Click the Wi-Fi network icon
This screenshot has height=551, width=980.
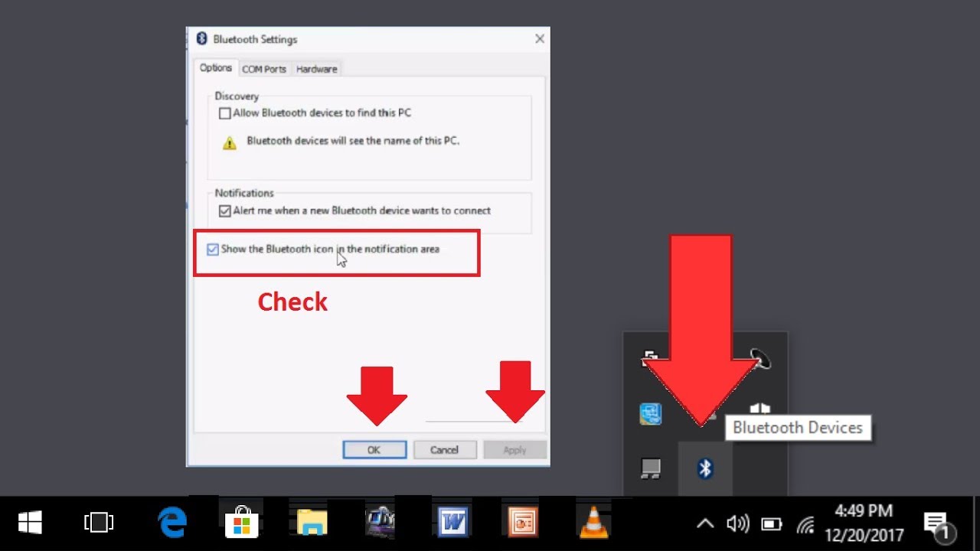click(805, 523)
